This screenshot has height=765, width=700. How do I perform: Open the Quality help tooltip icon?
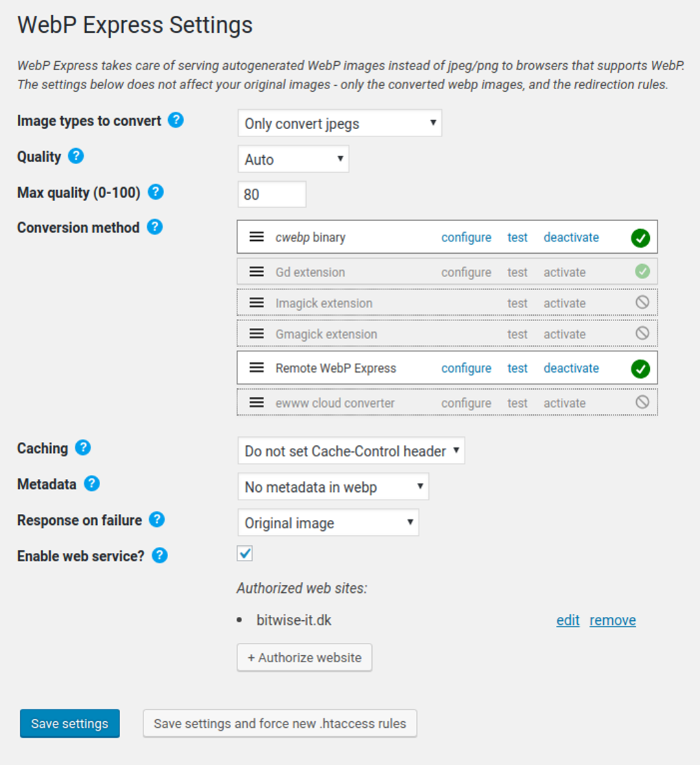click(76, 156)
